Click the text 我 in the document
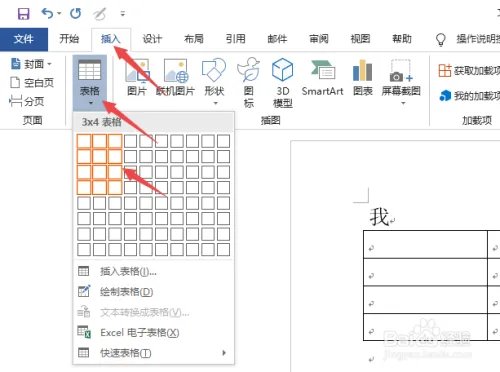This screenshot has width=500, height=372. [379, 217]
